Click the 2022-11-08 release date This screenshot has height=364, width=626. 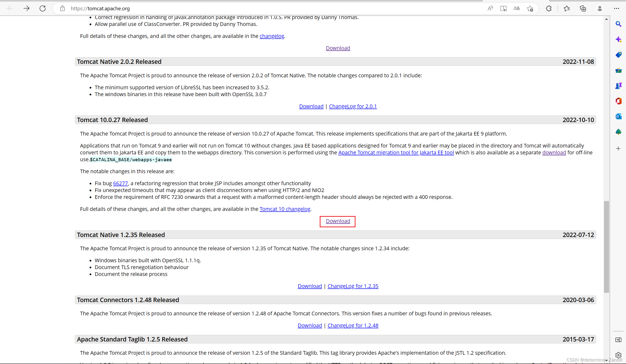[x=578, y=62]
